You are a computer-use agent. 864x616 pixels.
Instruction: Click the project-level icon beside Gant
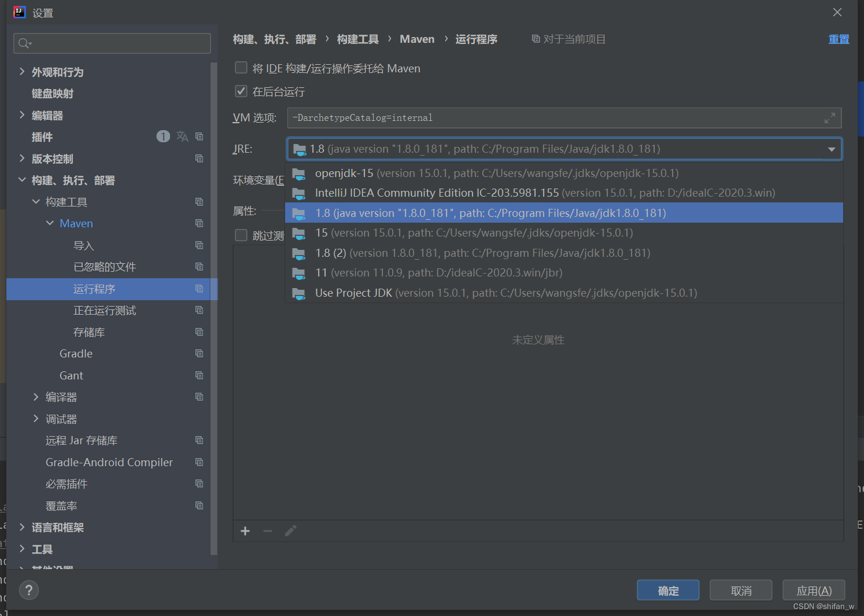[200, 375]
